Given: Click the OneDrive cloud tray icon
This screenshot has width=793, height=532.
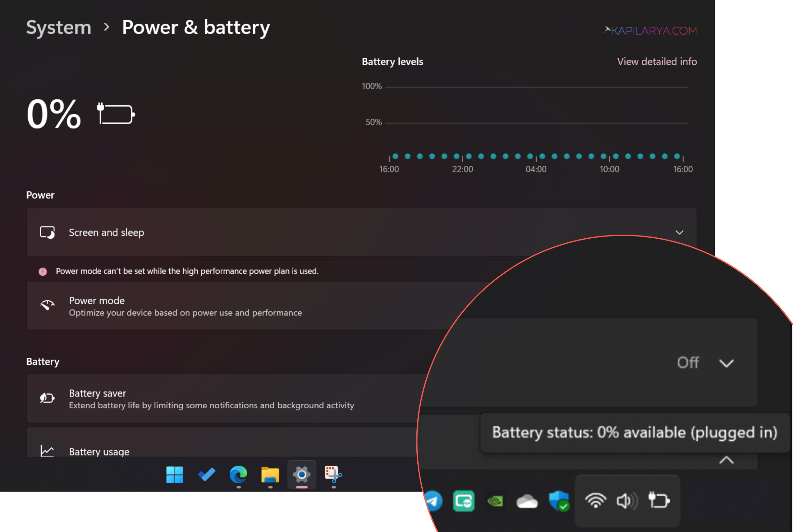Looking at the screenshot, I should (x=527, y=501).
